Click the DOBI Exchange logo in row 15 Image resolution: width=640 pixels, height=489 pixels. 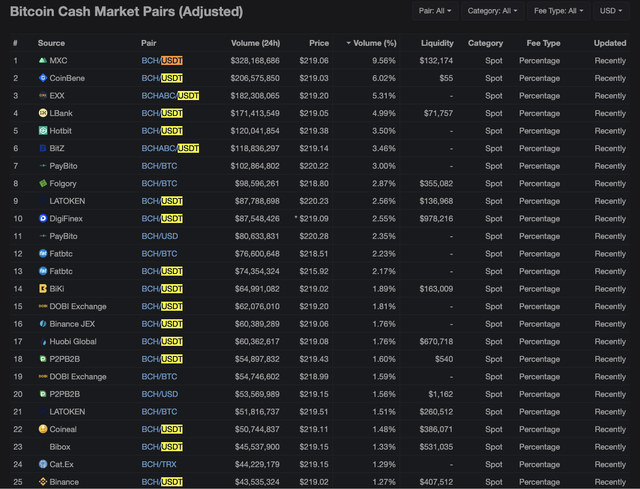[x=42, y=306]
